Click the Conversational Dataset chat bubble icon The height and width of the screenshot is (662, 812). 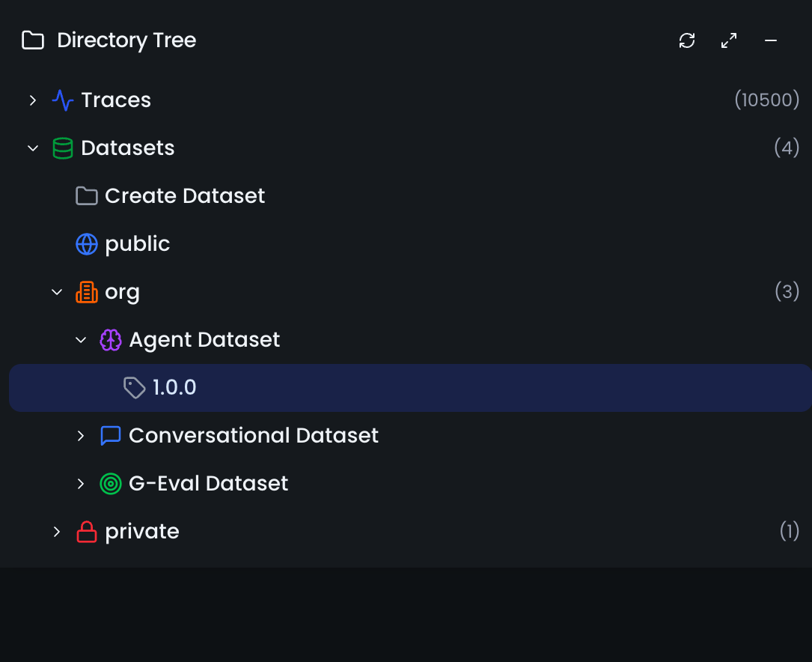point(111,436)
